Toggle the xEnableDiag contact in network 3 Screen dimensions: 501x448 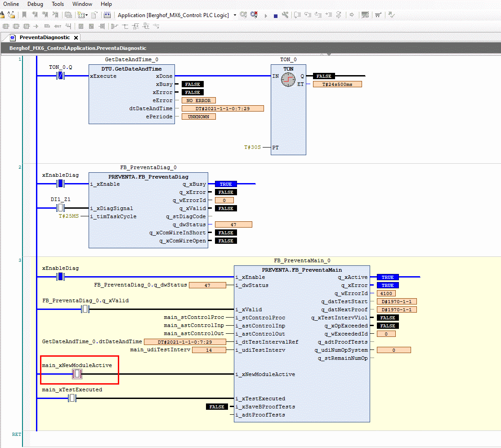point(60,277)
